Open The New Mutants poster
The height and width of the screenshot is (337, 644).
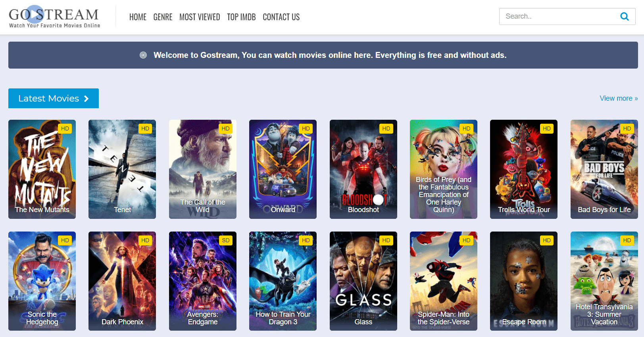coord(42,169)
